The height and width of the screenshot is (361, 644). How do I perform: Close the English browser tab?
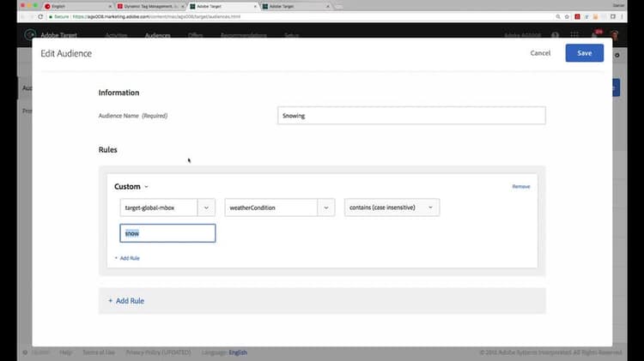pos(110,7)
